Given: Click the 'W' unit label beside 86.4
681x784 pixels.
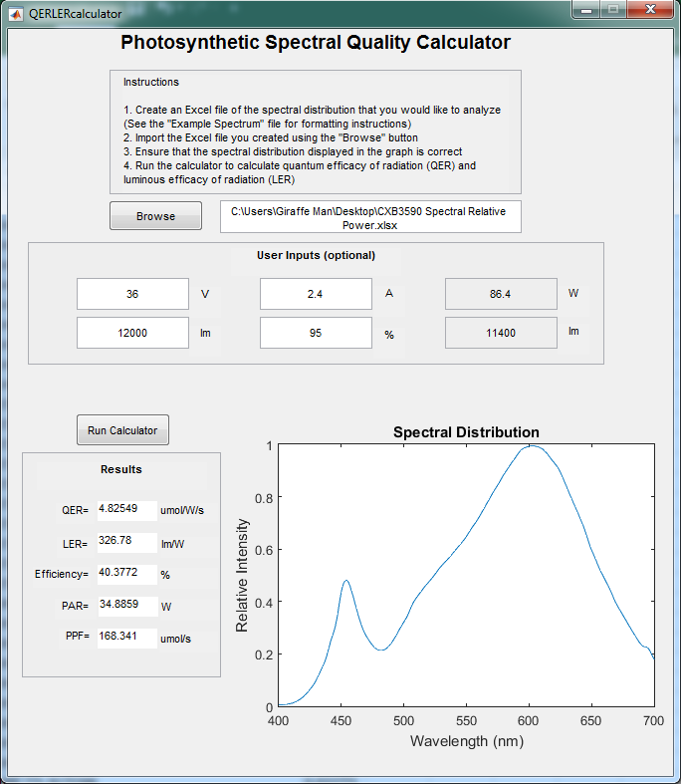Looking at the screenshot, I should click(573, 293).
